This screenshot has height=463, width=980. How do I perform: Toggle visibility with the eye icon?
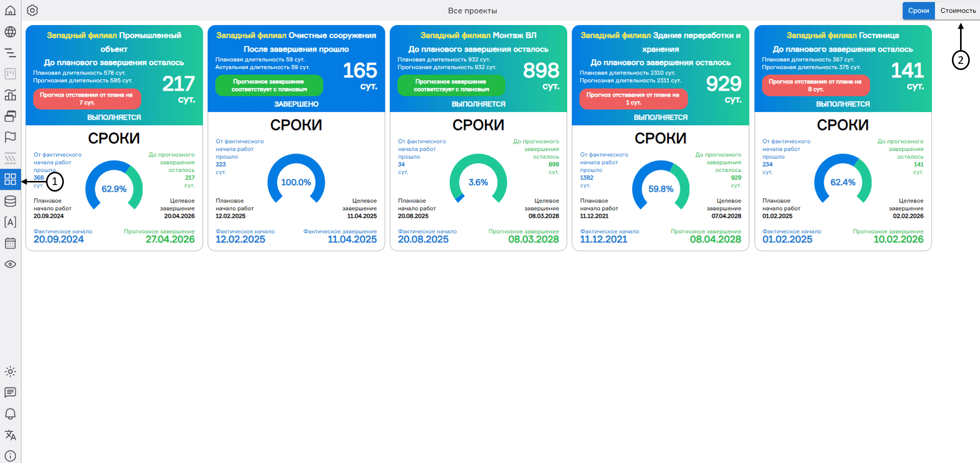(10, 264)
